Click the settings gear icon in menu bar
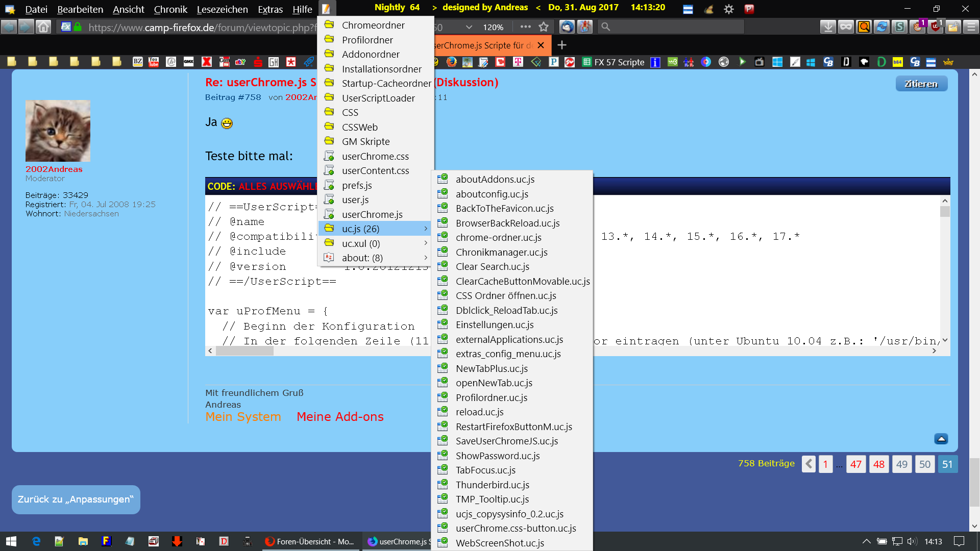This screenshot has height=551, width=980. pos(729,9)
